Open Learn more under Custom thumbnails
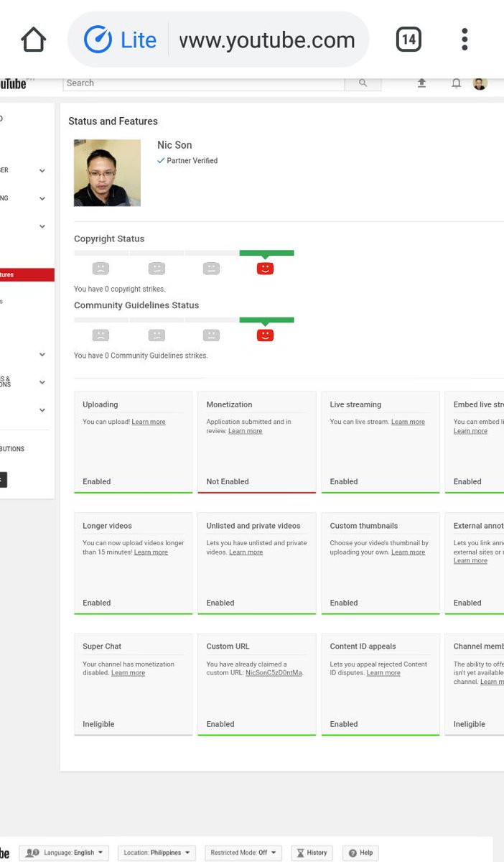504x862 pixels. tap(409, 552)
